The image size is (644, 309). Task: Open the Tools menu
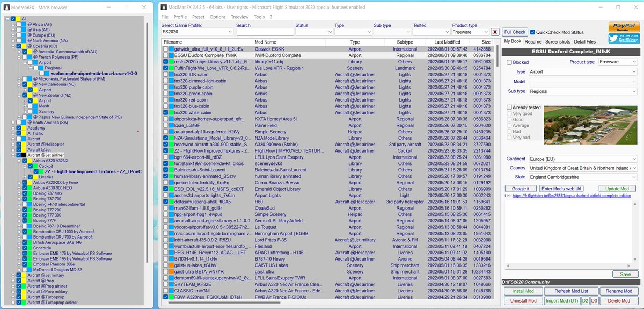(259, 17)
